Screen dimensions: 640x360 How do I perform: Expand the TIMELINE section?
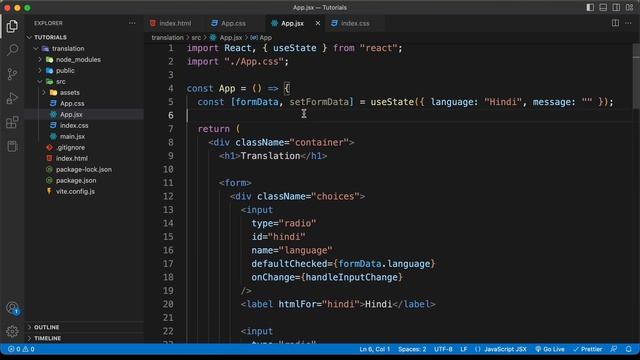point(84,338)
